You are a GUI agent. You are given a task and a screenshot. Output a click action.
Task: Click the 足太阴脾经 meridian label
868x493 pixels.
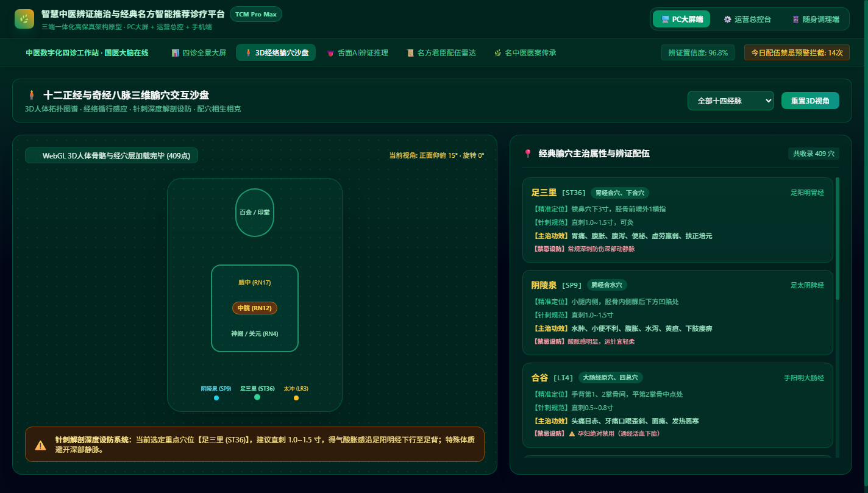pyautogui.click(x=807, y=285)
